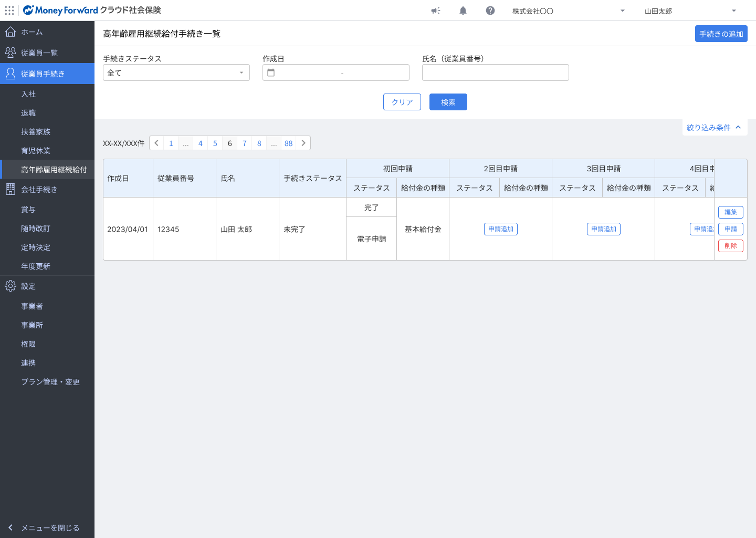Open the 手続きステータス dropdown
Viewport: 756px width, 538px height.
click(176, 73)
